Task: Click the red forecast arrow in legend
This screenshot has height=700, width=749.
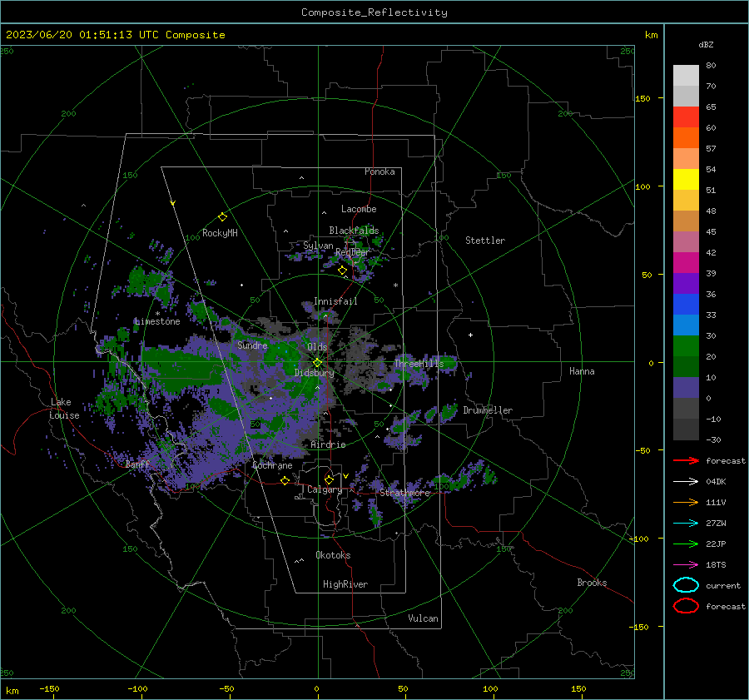Action: (x=686, y=460)
